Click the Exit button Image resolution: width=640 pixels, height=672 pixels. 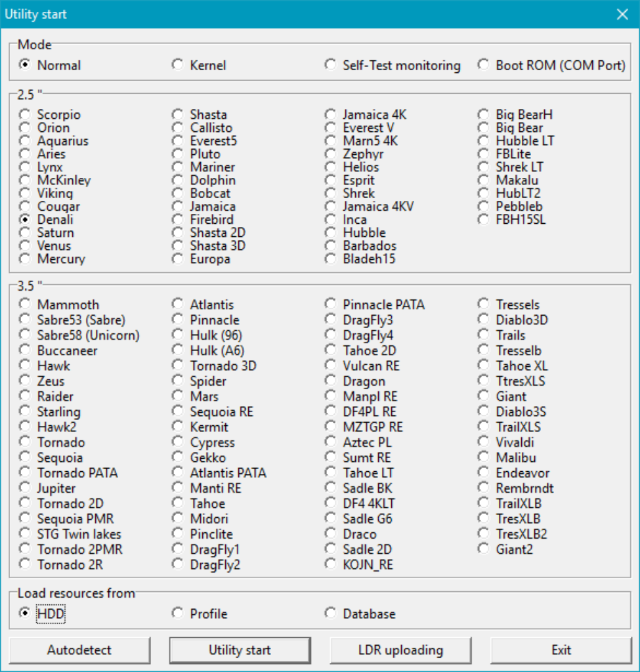click(x=561, y=650)
